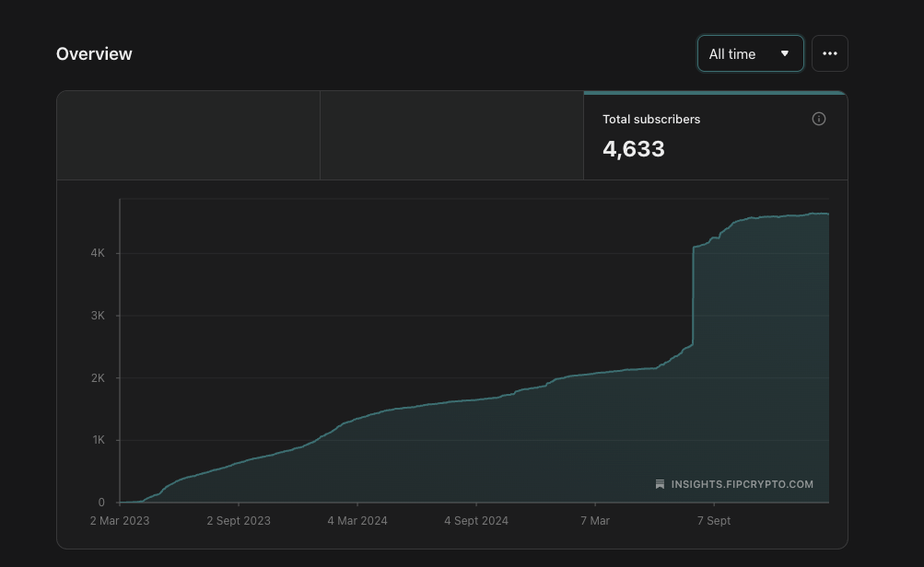Click the 1K y-axis label
This screenshot has width=924, height=567.
[98, 440]
